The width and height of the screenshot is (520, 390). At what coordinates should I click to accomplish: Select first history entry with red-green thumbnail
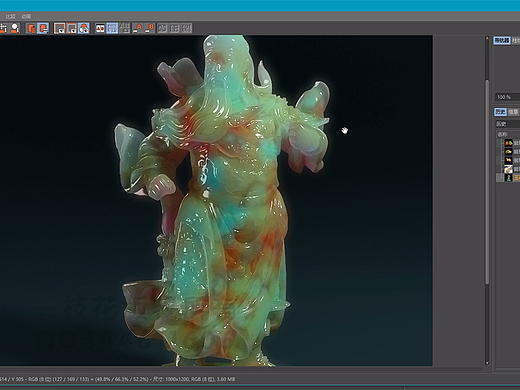(508, 143)
